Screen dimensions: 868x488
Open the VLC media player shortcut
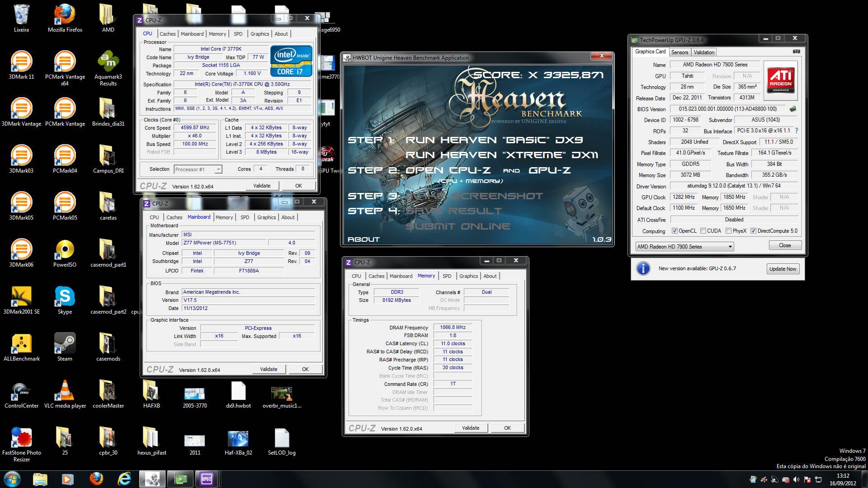coord(65,394)
